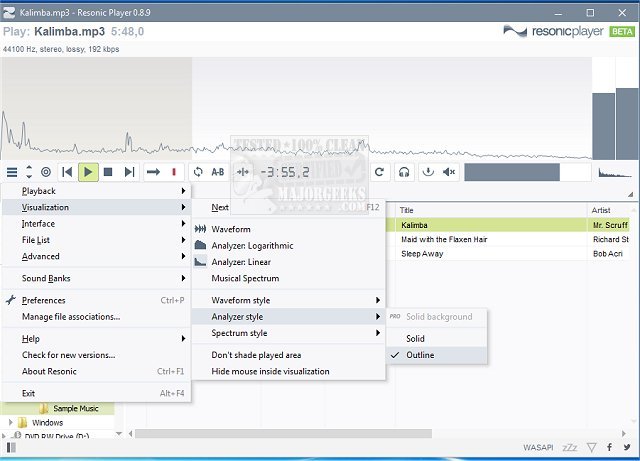Select Next visualization entry
Screen dimensions: 640x461
(288, 207)
